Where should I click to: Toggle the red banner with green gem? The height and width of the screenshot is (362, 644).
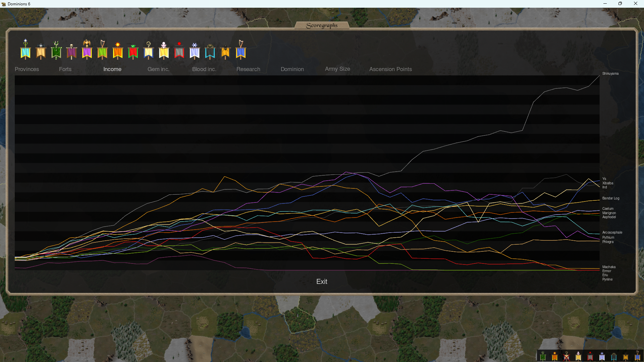133,52
